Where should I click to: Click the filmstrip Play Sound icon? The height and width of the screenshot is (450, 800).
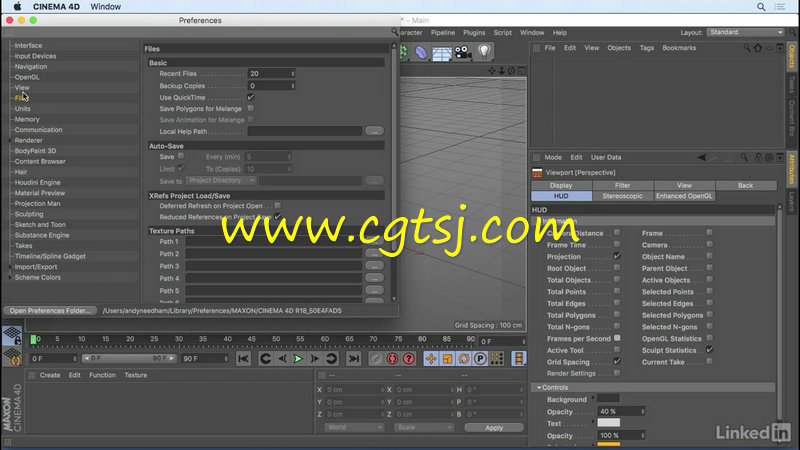click(x=518, y=359)
